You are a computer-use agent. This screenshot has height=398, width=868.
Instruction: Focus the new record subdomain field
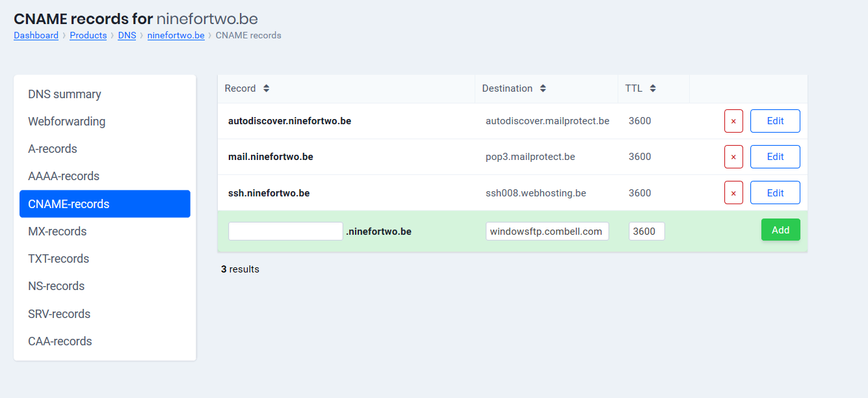pyautogui.click(x=285, y=232)
